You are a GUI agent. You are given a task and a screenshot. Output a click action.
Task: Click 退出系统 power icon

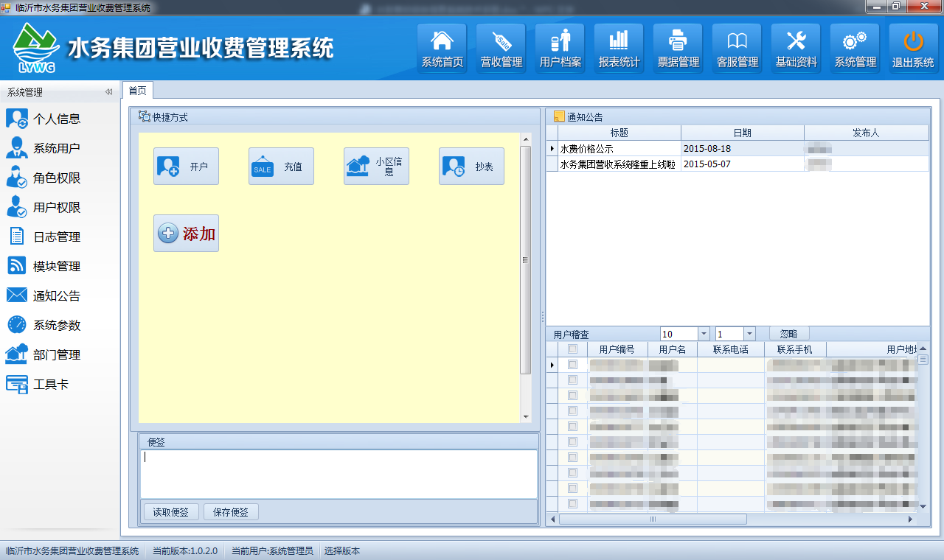[914, 49]
